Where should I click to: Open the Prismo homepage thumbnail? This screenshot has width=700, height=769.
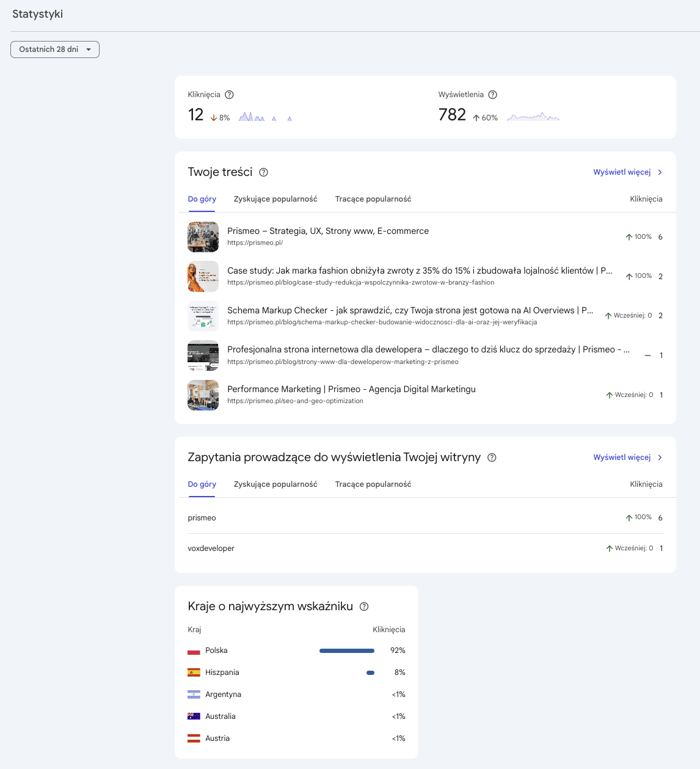(203, 237)
